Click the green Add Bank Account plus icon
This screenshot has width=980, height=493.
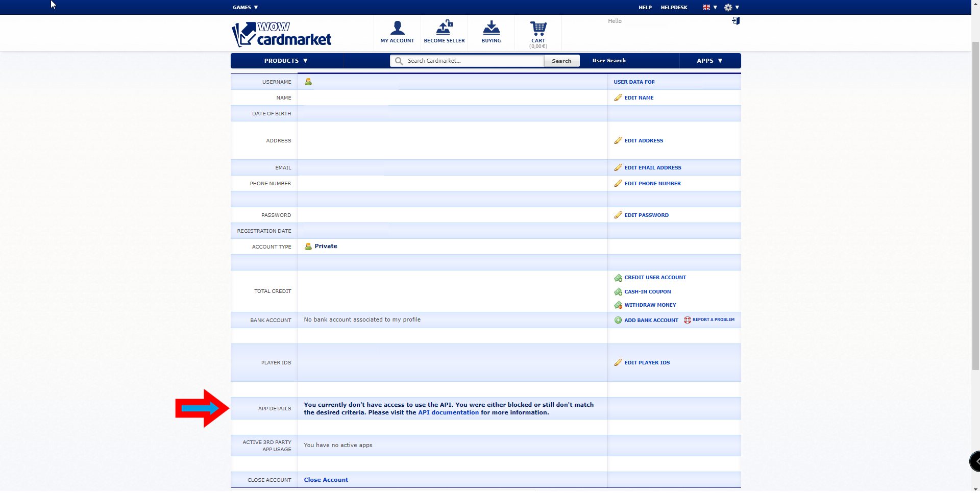618,320
